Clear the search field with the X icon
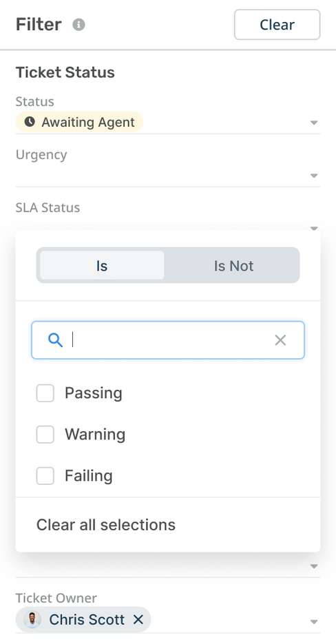Image resolution: width=336 pixels, height=644 pixels. click(x=280, y=340)
